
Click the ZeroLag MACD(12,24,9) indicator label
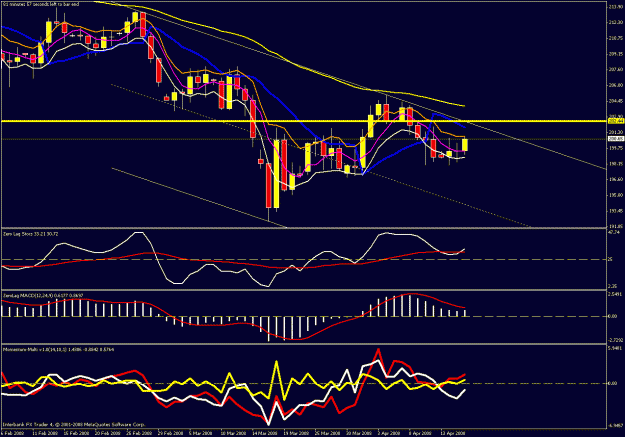(x=43, y=296)
